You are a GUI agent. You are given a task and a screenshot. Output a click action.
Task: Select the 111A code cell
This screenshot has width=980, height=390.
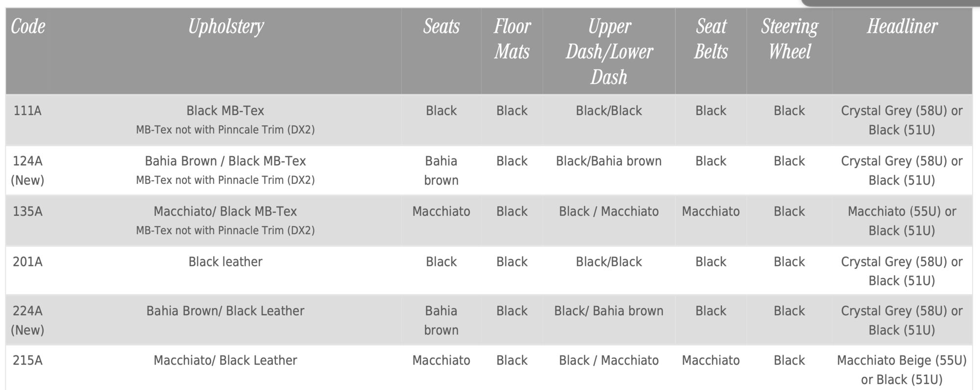pos(27,111)
